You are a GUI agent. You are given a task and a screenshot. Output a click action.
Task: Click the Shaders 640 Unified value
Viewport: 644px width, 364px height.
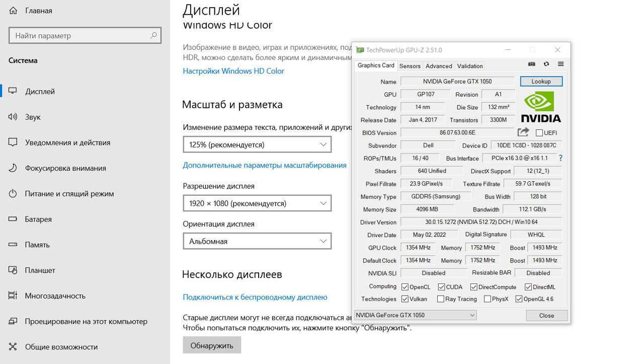(x=432, y=171)
